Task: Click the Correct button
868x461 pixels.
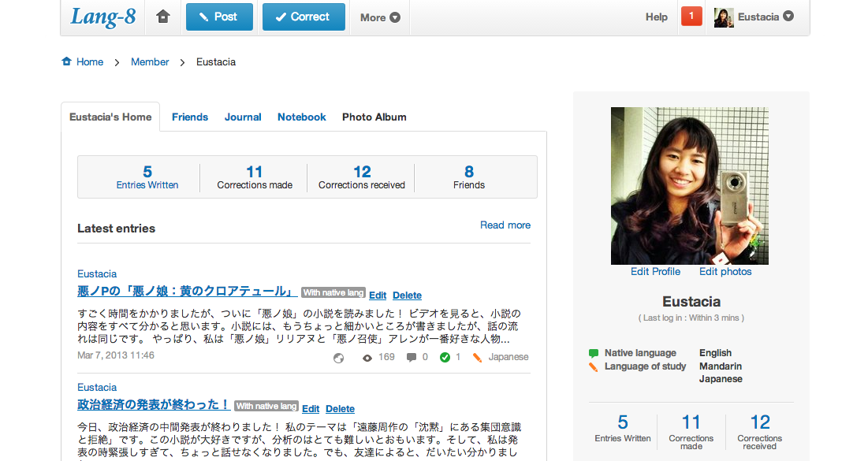Action: tap(304, 17)
